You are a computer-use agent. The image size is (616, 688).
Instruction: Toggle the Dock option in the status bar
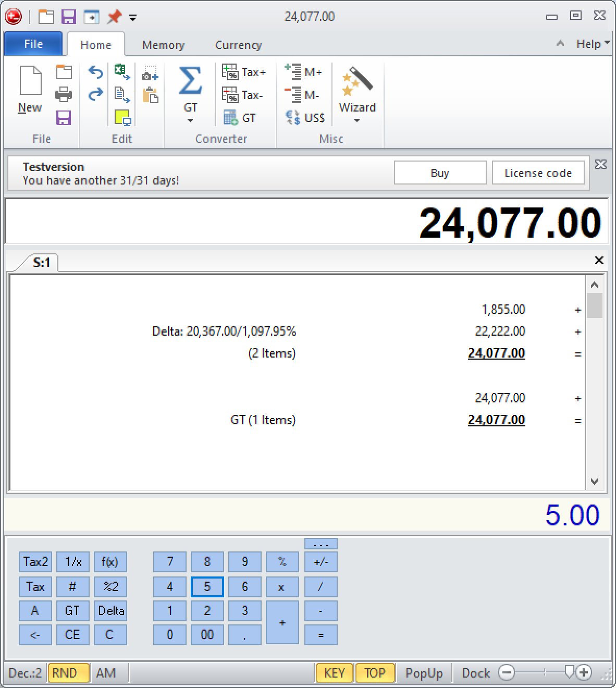click(476, 673)
